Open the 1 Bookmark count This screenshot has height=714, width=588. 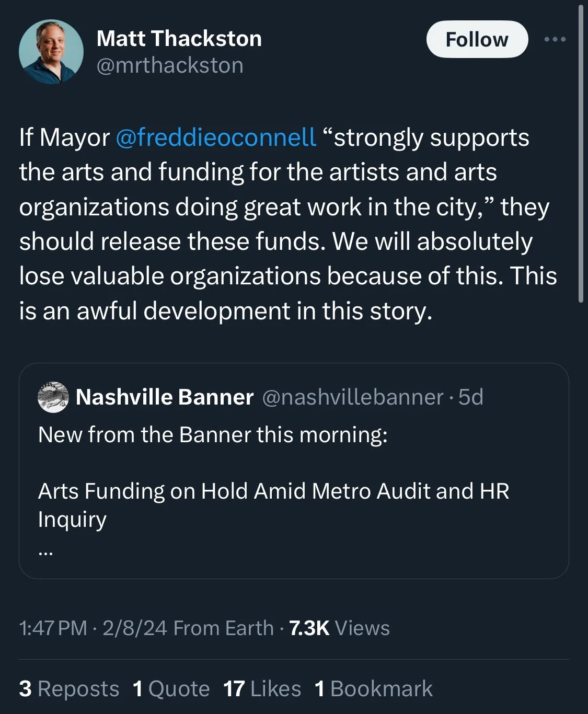click(x=373, y=688)
